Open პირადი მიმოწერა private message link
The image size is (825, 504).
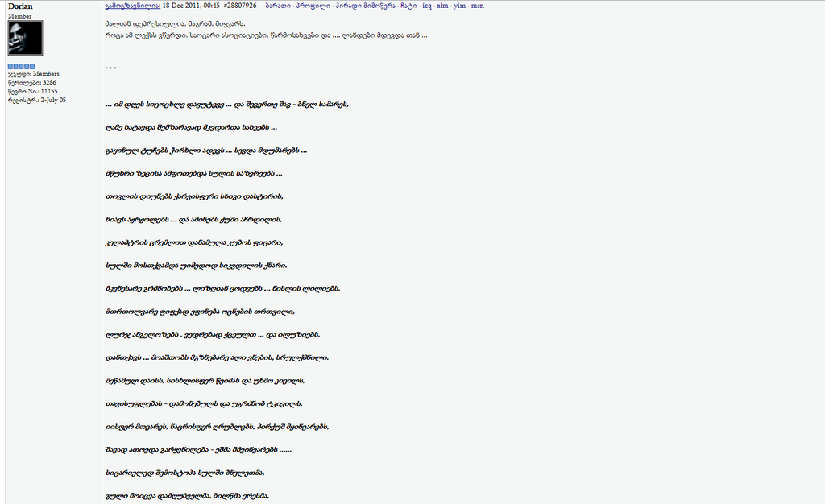tap(366, 6)
